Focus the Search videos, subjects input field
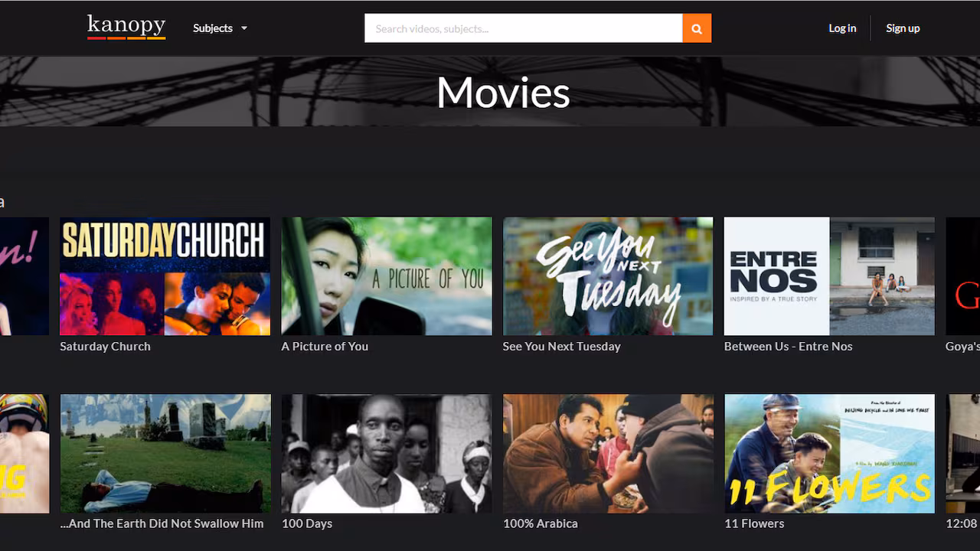The height and width of the screenshot is (551, 980). pyautogui.click(x=524, y=28)
